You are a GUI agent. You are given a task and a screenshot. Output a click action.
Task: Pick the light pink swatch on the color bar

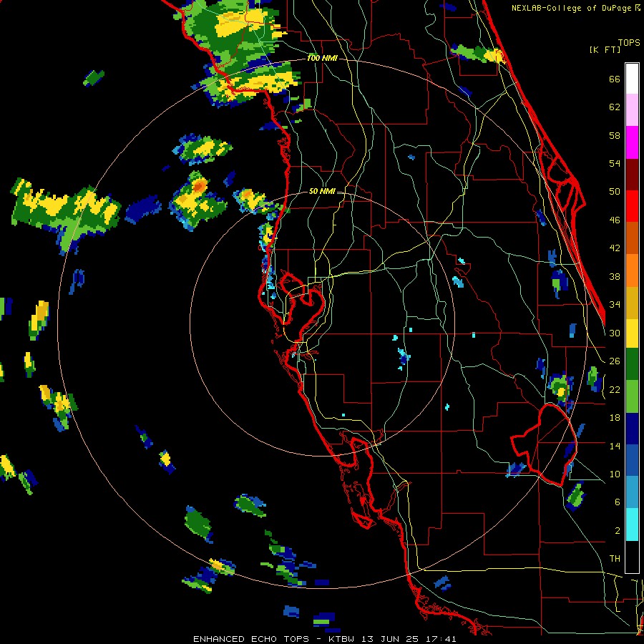point(632,110)
